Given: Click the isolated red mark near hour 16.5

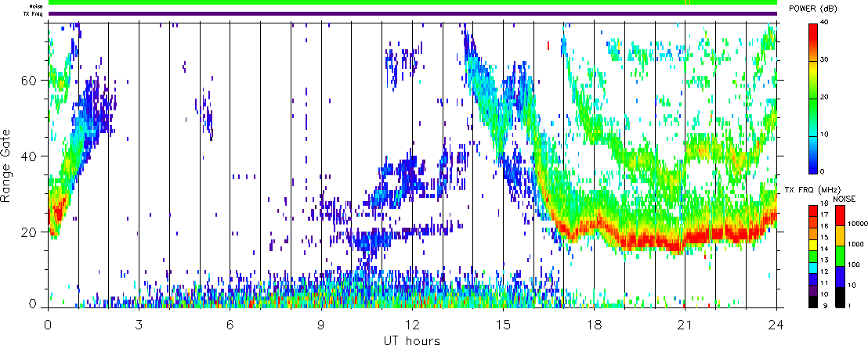Looking at the screenshot, I should point(548,45).
